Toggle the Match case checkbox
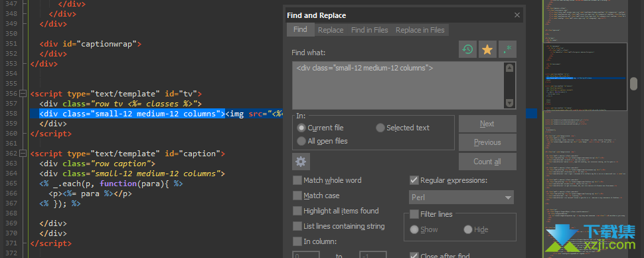Image resolution: width=644 pixels, height=258 pixels. (x=297, y=195)
